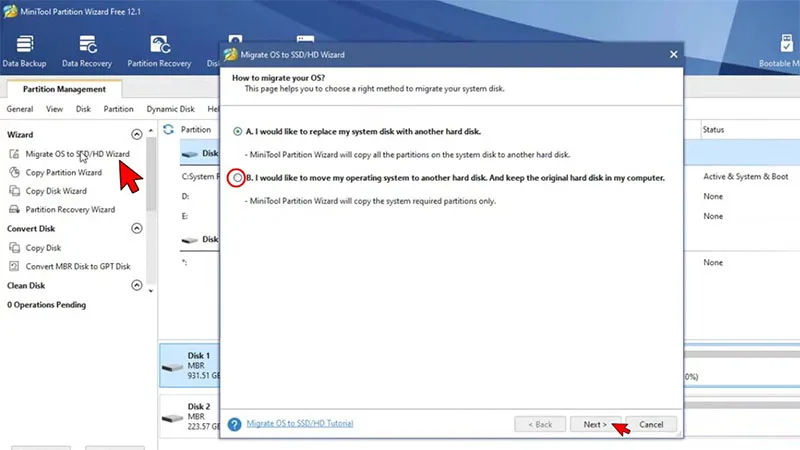The height and width of the screenshot is (450, 800).
Task: Open the View menu
Action: [x=55, y=109]
